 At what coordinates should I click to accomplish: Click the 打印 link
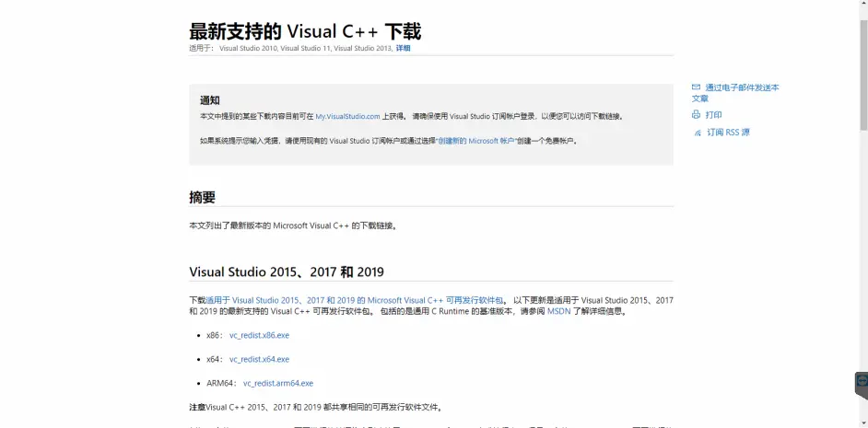[713, 115]
